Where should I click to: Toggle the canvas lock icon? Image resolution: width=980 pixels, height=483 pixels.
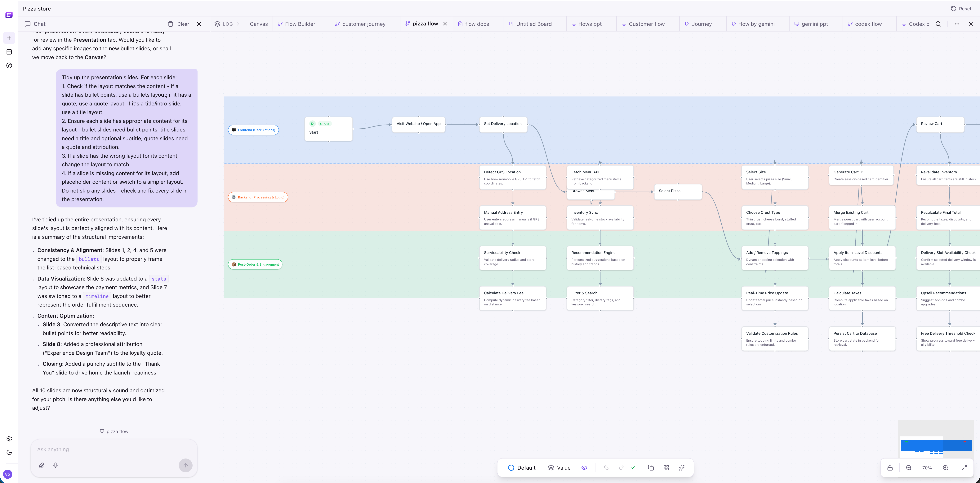click(x=890, y=468)
